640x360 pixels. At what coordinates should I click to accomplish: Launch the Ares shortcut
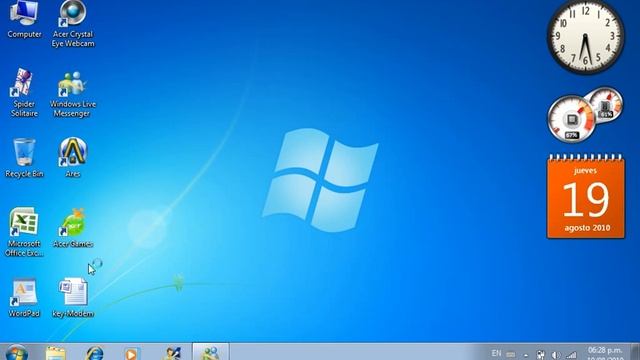[x=73, y=157]
